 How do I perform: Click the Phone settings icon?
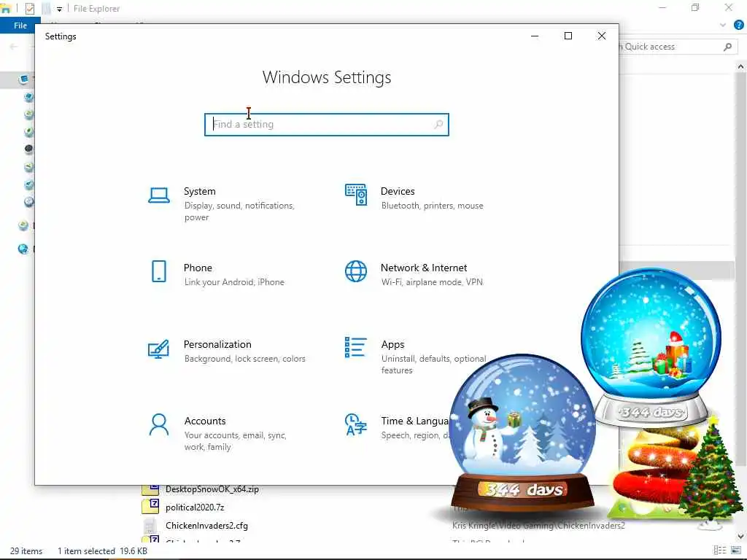158,271
